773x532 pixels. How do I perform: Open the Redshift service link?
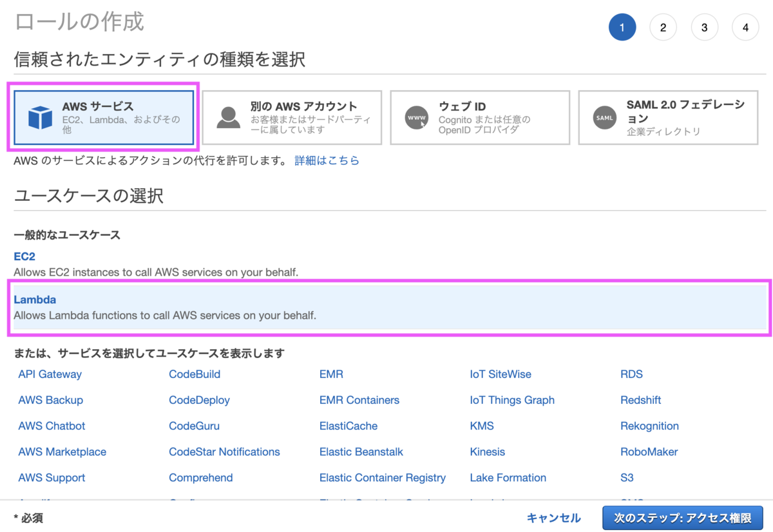(641, 400)
